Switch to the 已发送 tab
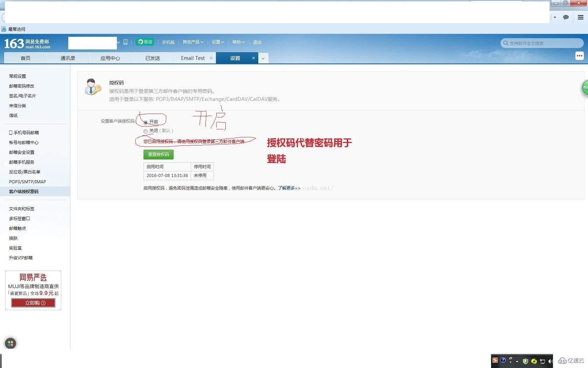 [153, 58]
